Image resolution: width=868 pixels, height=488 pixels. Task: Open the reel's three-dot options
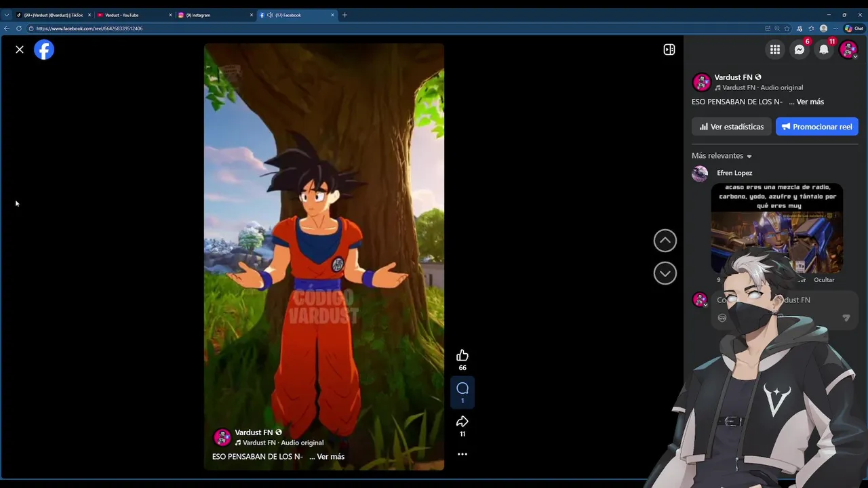(462, 454)
